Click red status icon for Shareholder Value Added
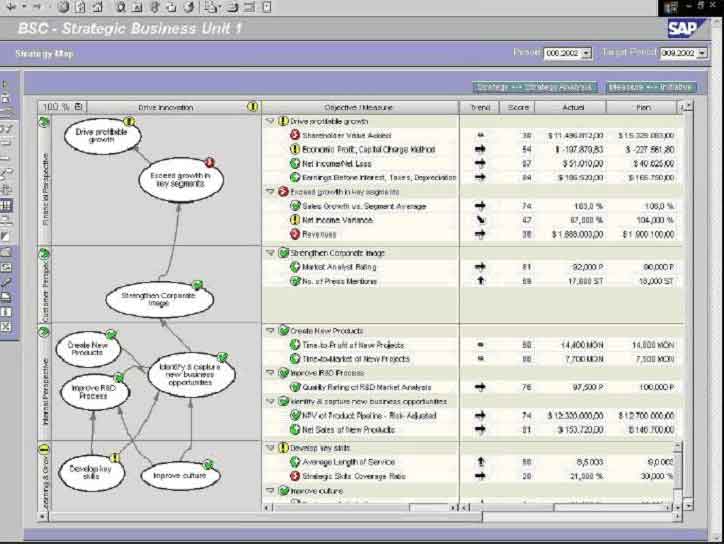Screen dimensions: 724x544 coord(295,135)
